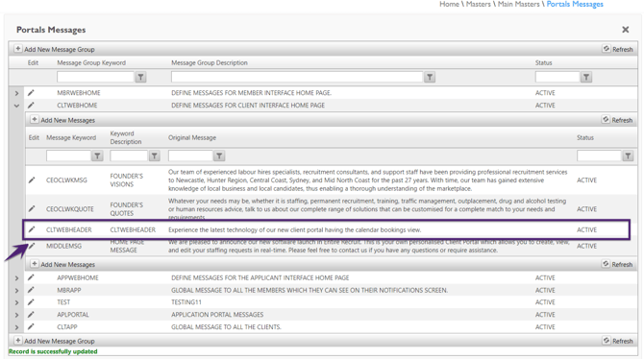Edit the MBRAPP message group
Screen dimensions: 644x359
point(31,290)
